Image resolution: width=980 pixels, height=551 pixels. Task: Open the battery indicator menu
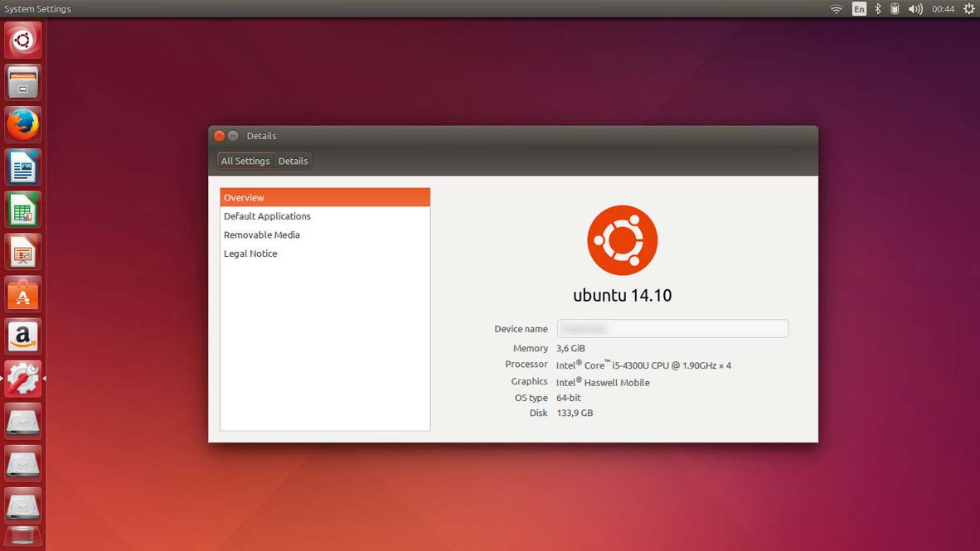[x=895, y=9]
